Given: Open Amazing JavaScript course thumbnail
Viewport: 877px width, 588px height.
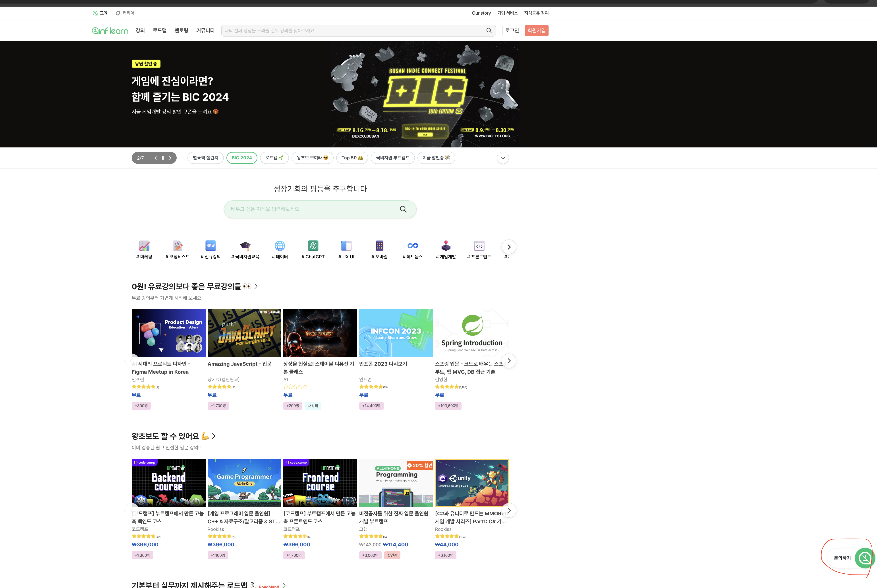Looking at the screenshot, I should tap(244, 333).
